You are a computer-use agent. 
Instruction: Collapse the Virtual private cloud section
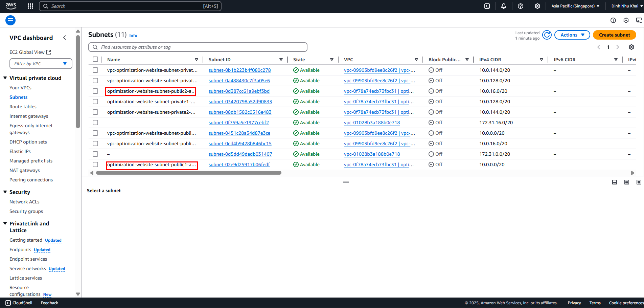[x=5, y=78]
